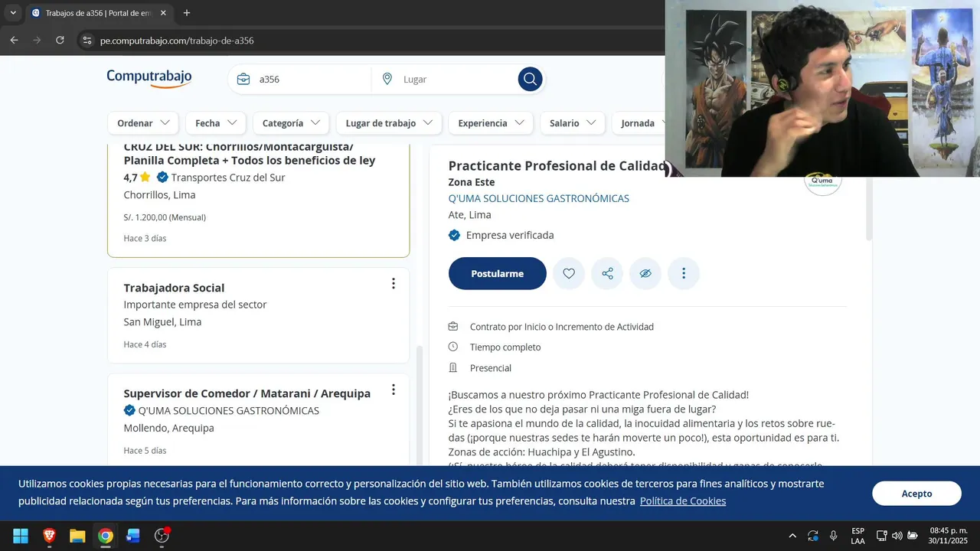Open a new browser tab
This screenshot has width=980, height=551.
click(187, 13)
